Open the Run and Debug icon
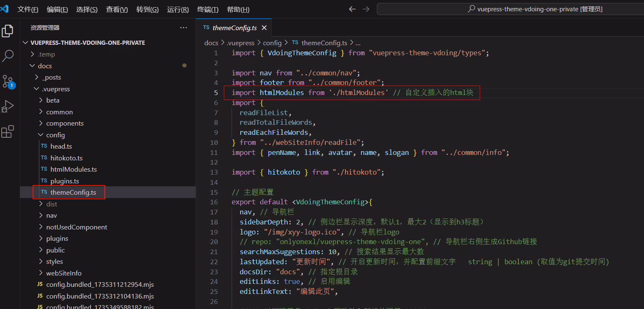The image size is (644, 309). click(x=8, y=106)
